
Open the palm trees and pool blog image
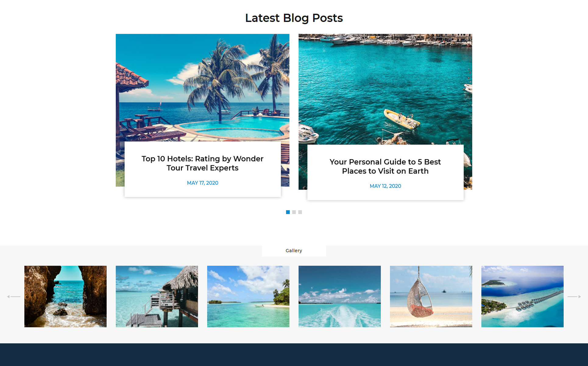(203, 88)
